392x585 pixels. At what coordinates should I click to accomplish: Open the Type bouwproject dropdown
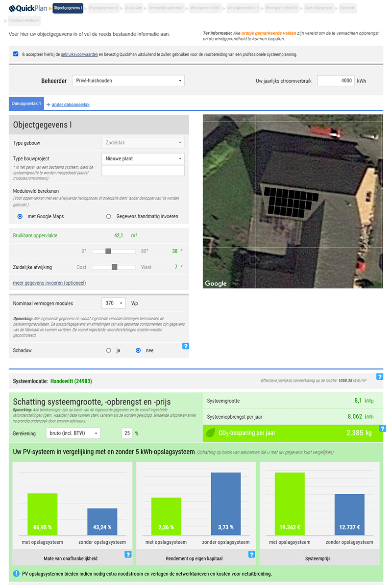pyautogui.click(x=143, y=158)
